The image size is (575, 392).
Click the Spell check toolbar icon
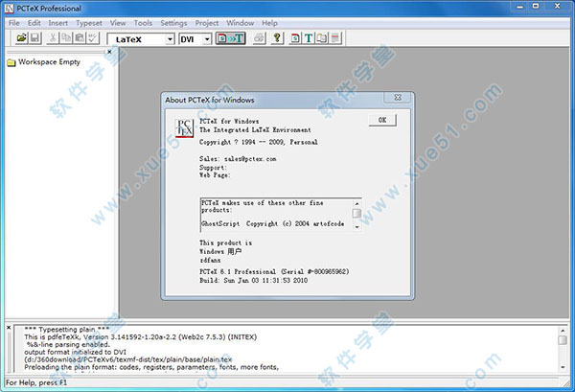tap(93, 38)
